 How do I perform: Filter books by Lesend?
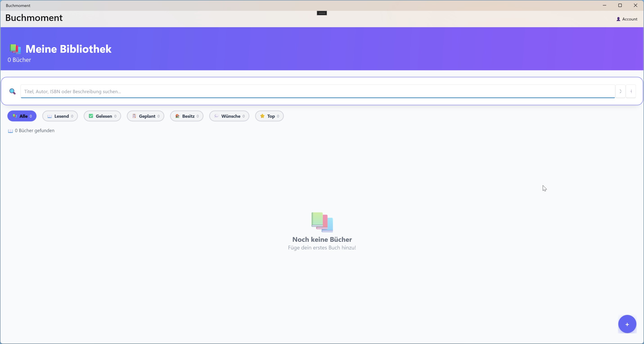(60, 116)
